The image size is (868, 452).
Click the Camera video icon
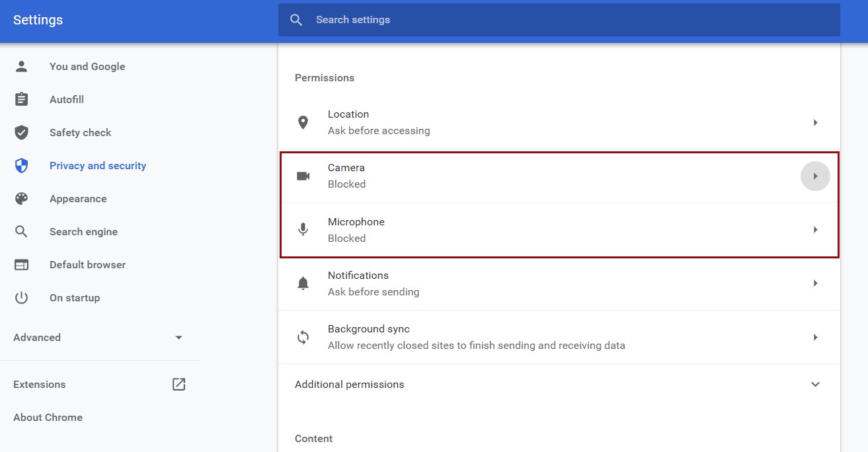coord(303,176)
